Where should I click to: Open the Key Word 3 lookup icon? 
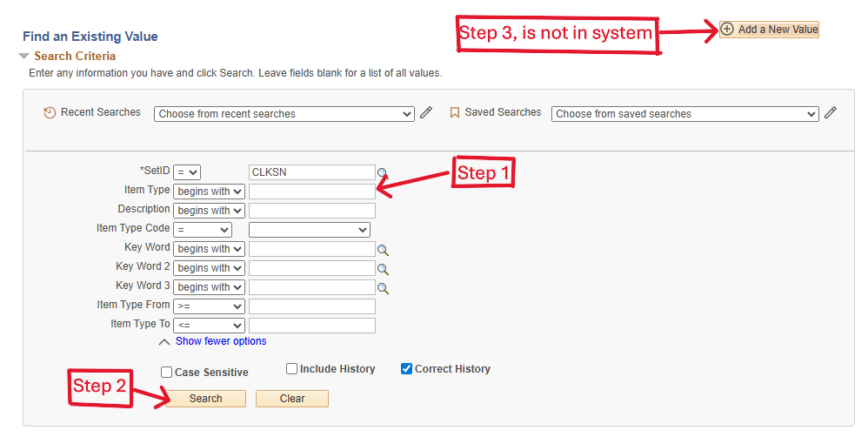click(382, 288)
